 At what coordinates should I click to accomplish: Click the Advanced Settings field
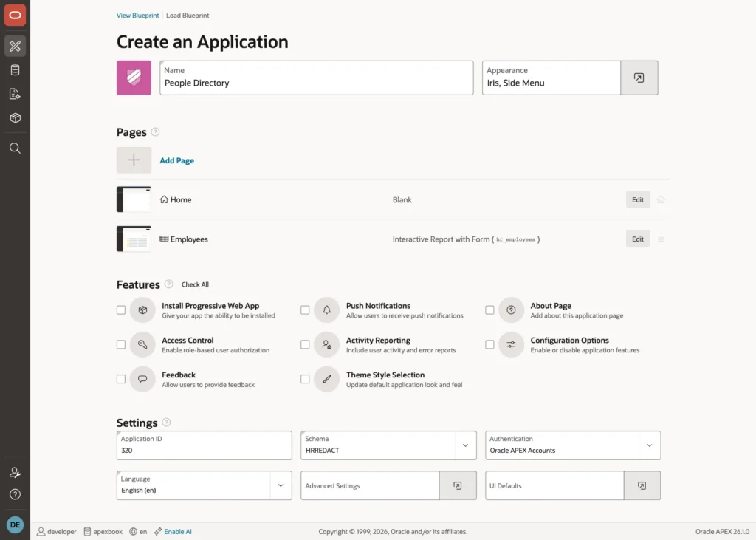pyautogui.click(x=370, y=485)
